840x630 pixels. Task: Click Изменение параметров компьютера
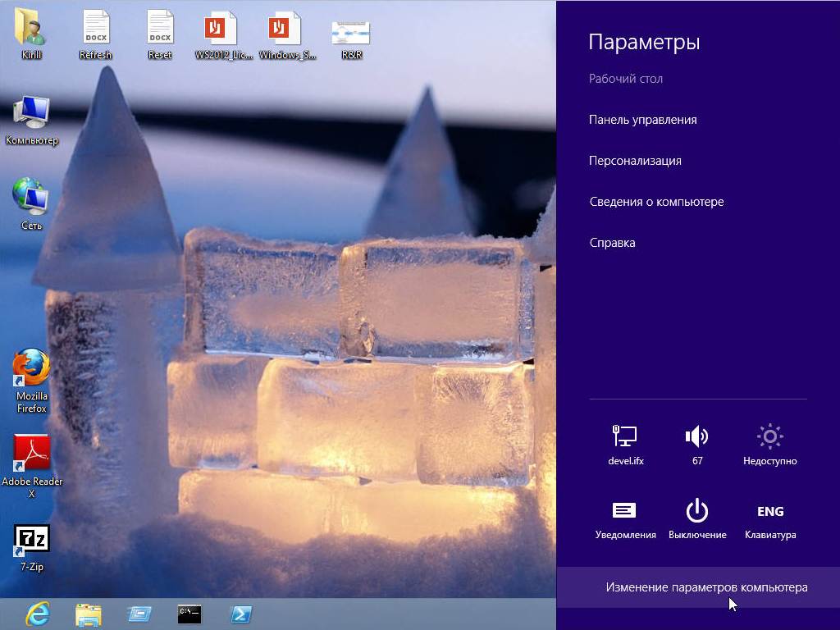[706, 587]
